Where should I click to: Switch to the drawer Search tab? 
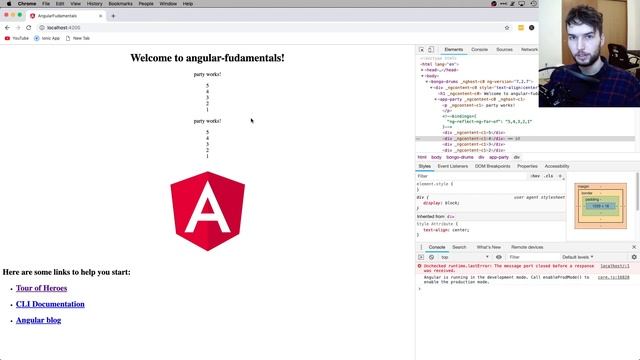(459, 247)
